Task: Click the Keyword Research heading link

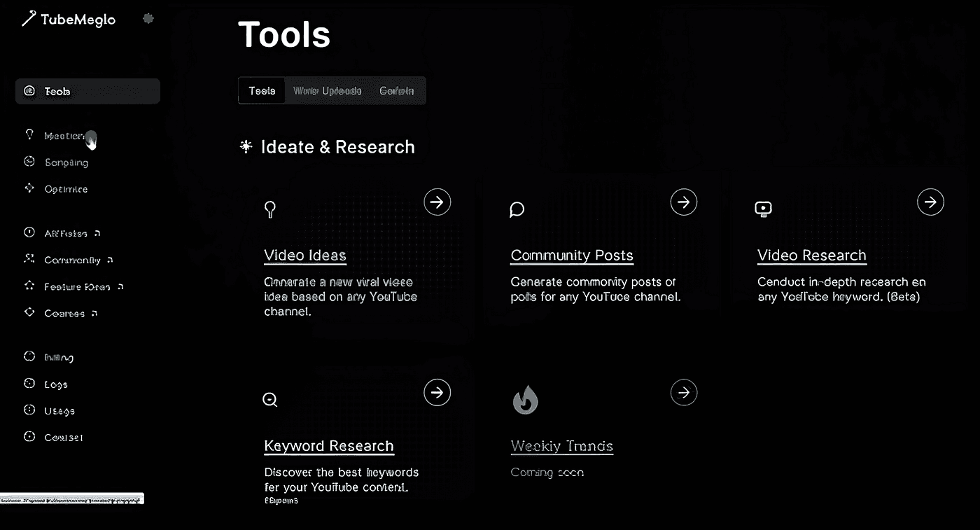Action: (328, 446)
